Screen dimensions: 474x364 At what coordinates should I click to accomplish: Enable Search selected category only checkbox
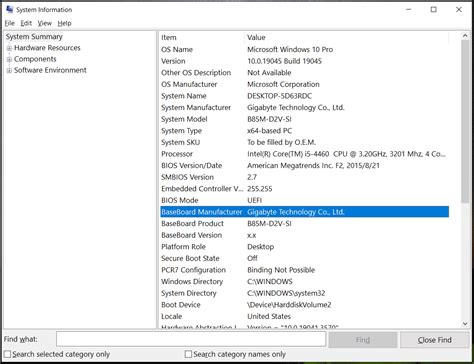(x=7, y=354)
